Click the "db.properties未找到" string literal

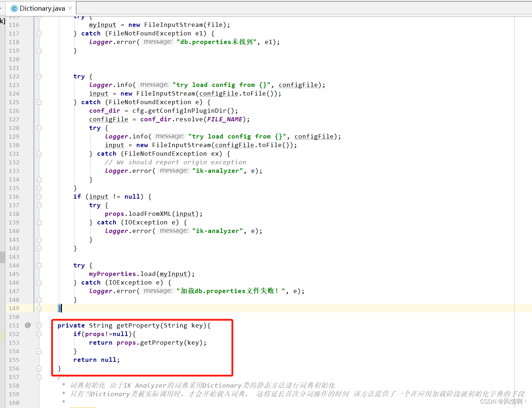click(x=216, y=42)
